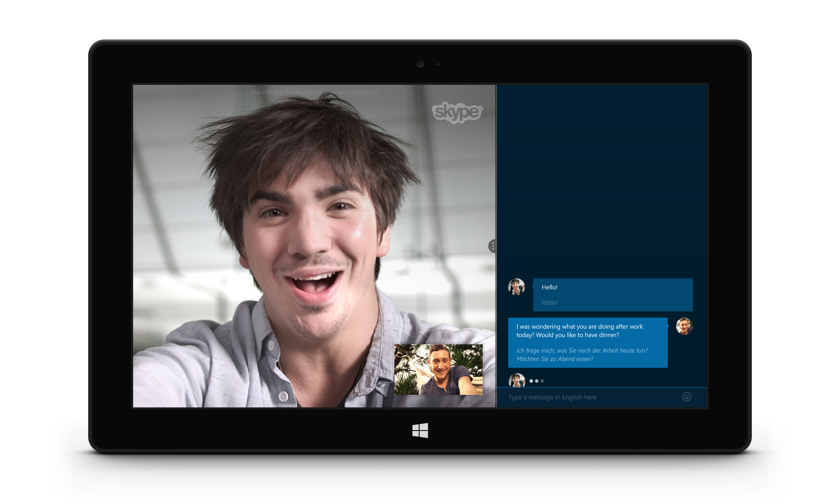This screenshot has height=504, width=840.
Task: Click the avatar beside the Hello! message
Action: (x=516, y=287)
